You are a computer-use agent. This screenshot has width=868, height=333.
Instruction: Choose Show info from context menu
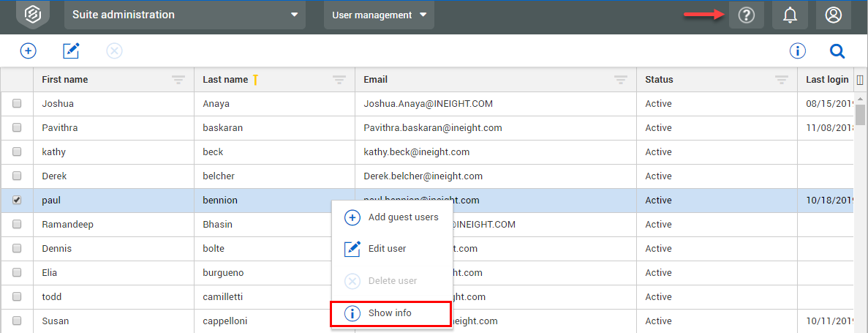click(390, 313)
